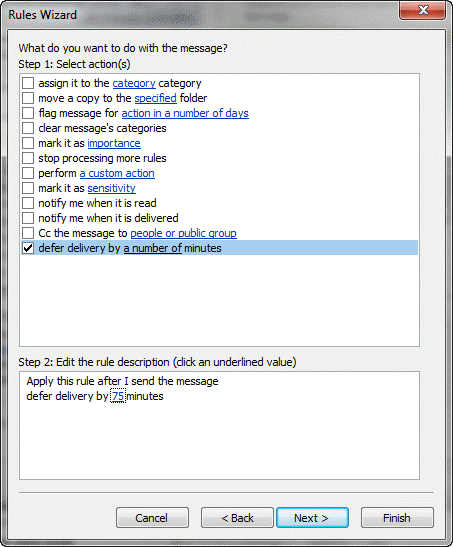Click the 'sensitivity' link
Viewport: 453px width, 547px height.
tap(112, 188)
